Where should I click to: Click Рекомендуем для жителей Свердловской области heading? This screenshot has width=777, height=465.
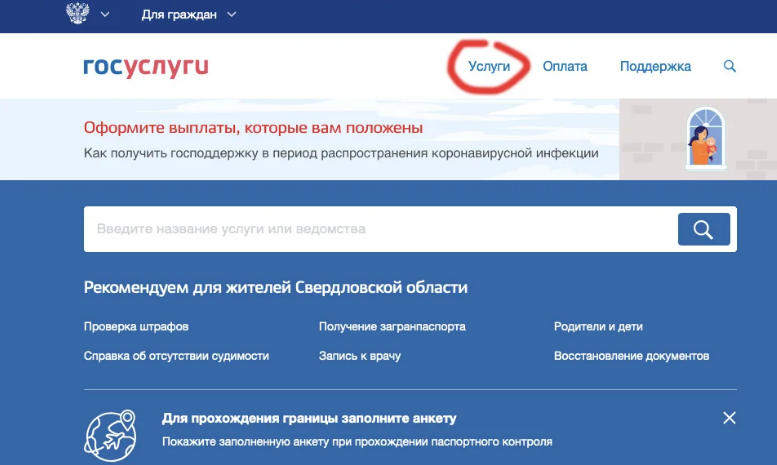click(276, 288)
